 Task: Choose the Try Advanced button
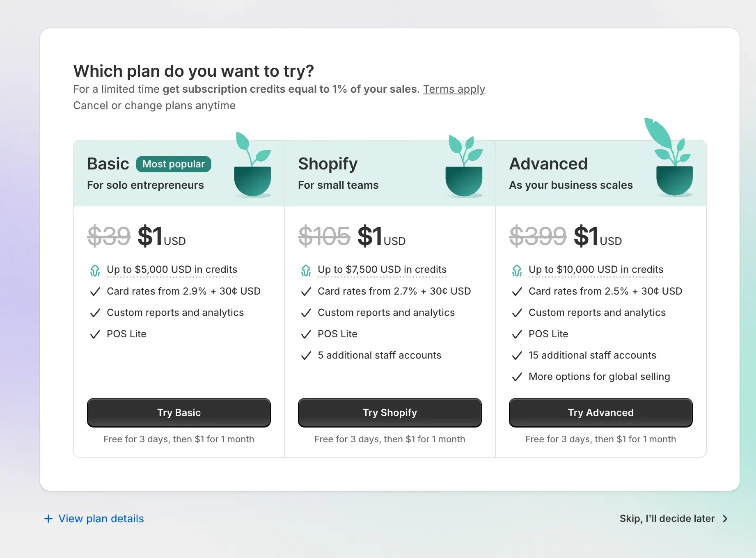600,412
